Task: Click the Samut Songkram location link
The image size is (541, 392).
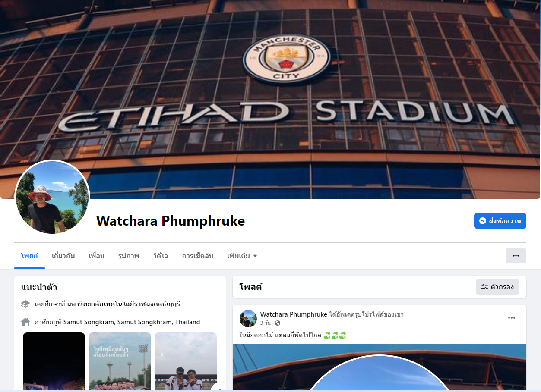Action: point(132,322)
